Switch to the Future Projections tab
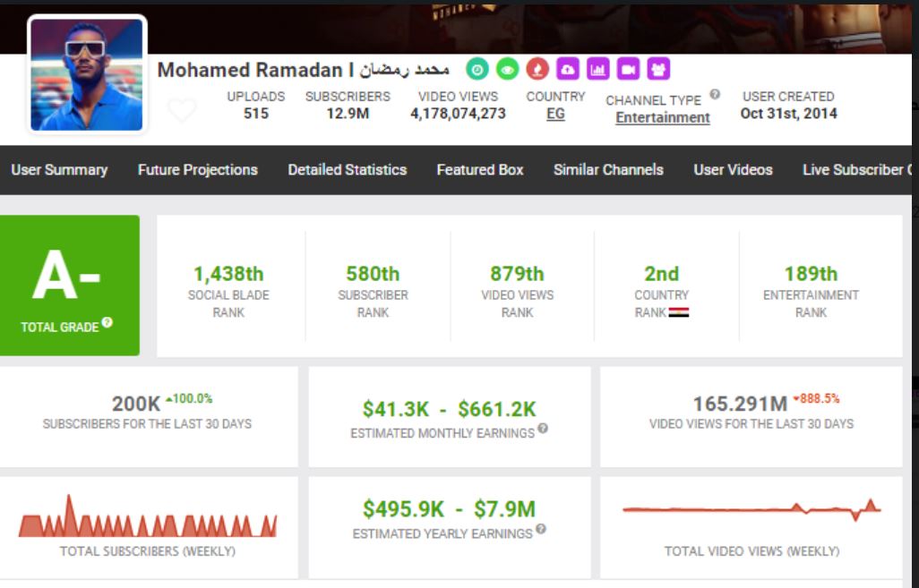 click(197, 170)
